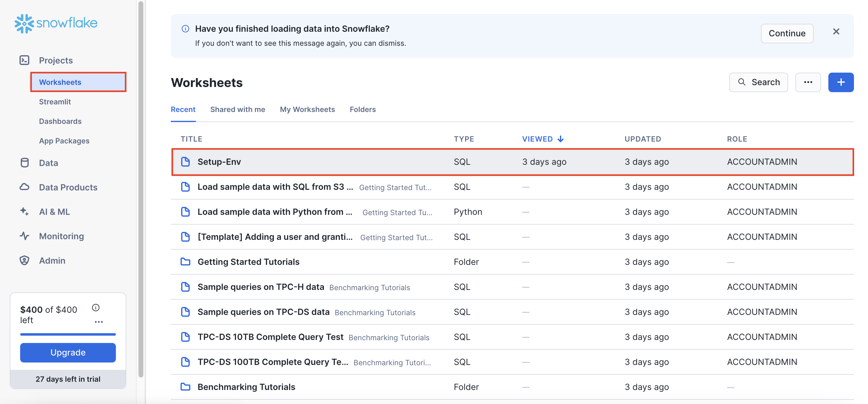
Task: Click the trial credits progress bar
Action: point(68,334)
